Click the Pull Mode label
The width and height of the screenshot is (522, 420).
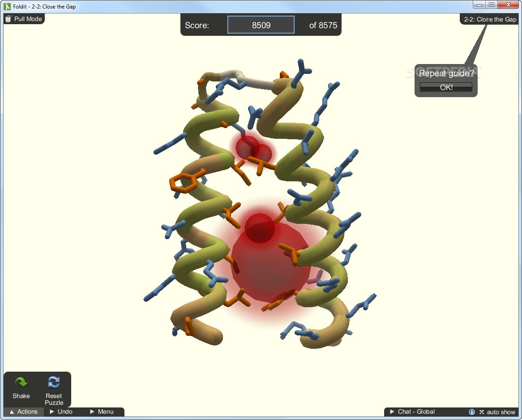28,19
